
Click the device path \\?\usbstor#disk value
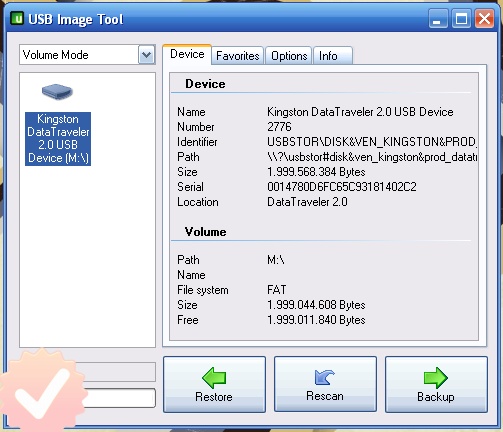pos(372,157)
